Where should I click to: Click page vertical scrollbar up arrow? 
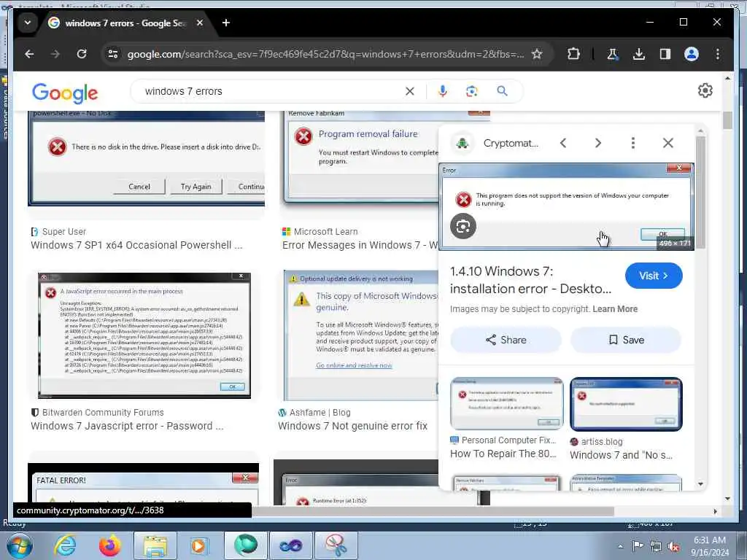[x=727, y=78]
